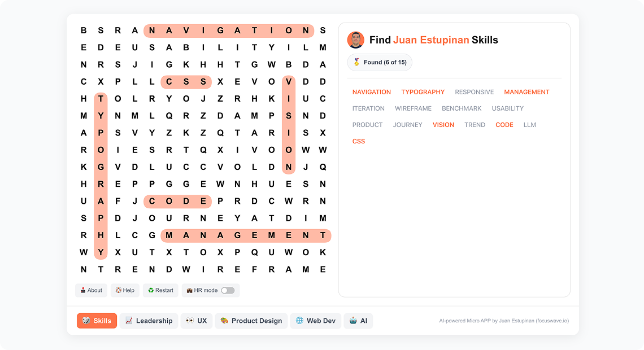Click Juan Estupinan's avatar photo
This screenshot has width=644, height=350.
click(355, 40)
